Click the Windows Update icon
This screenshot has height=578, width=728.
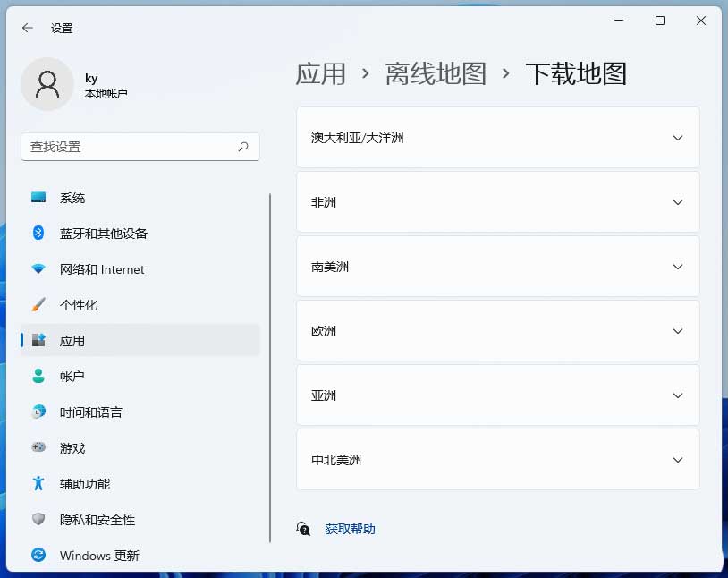tap(38, 556)
